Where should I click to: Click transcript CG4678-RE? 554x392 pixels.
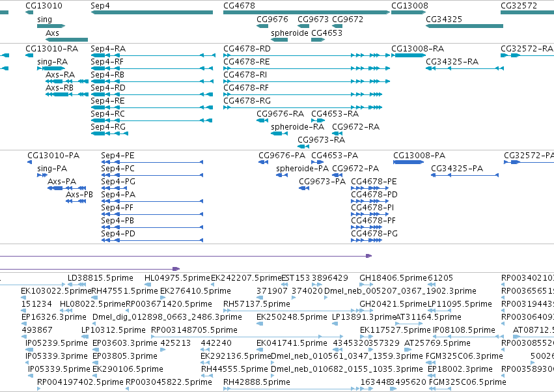[307, 68]
